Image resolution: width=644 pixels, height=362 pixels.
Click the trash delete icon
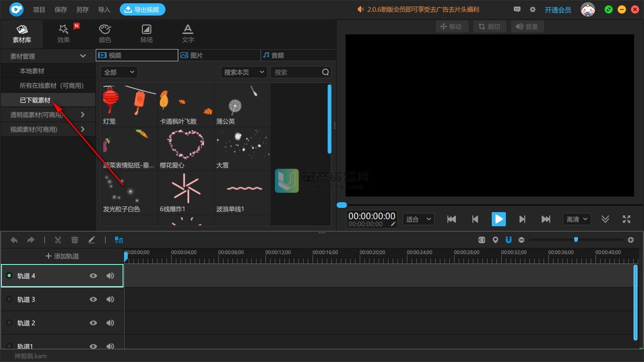pyautogui.click(x=74, y=240)
